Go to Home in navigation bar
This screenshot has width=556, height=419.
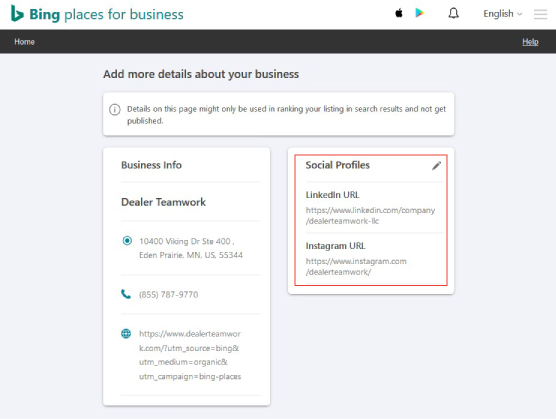(x=24, y=41)
